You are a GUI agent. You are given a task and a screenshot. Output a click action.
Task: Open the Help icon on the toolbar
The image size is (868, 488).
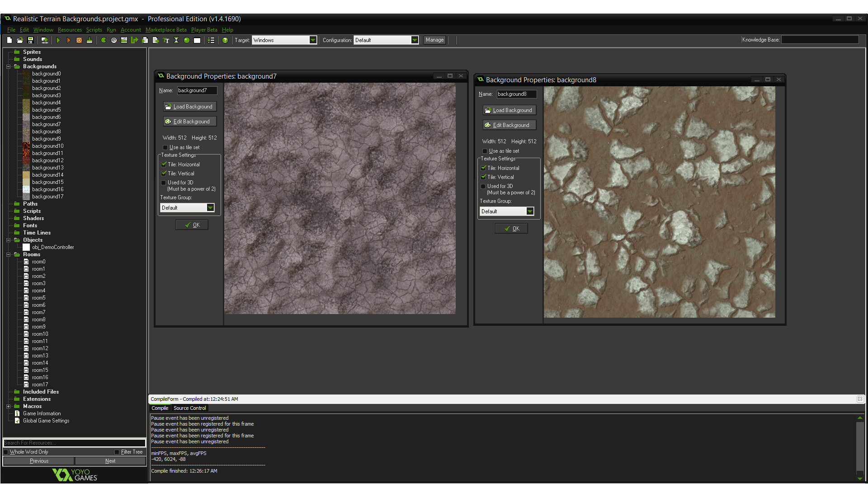225,40
